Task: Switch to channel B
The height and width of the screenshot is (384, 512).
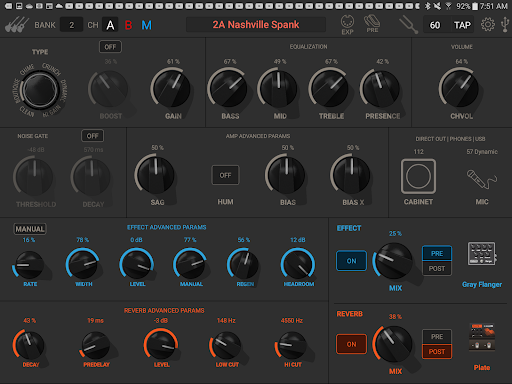Action: (128, 25)
